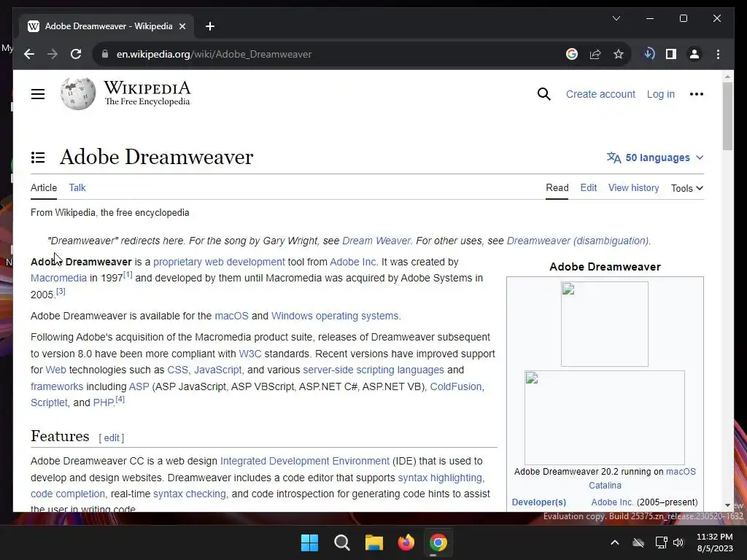Follow the W3C standards link

click(x=250, y=354)
